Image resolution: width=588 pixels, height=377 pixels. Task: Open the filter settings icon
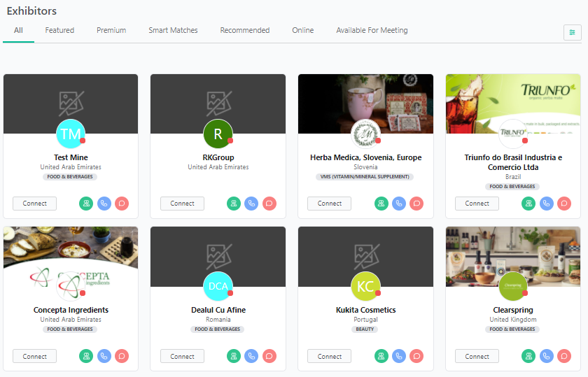[573, 32]
